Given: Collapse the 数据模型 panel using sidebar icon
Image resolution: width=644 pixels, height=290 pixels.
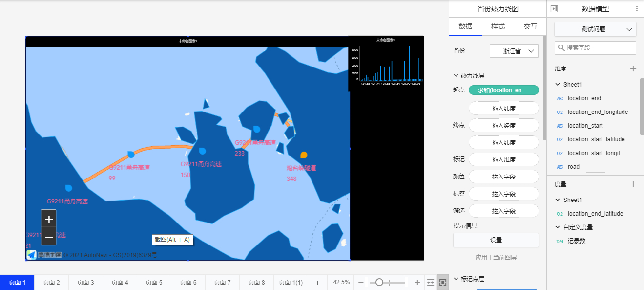Looking at the screenshot, I should [x=554, y=9].
